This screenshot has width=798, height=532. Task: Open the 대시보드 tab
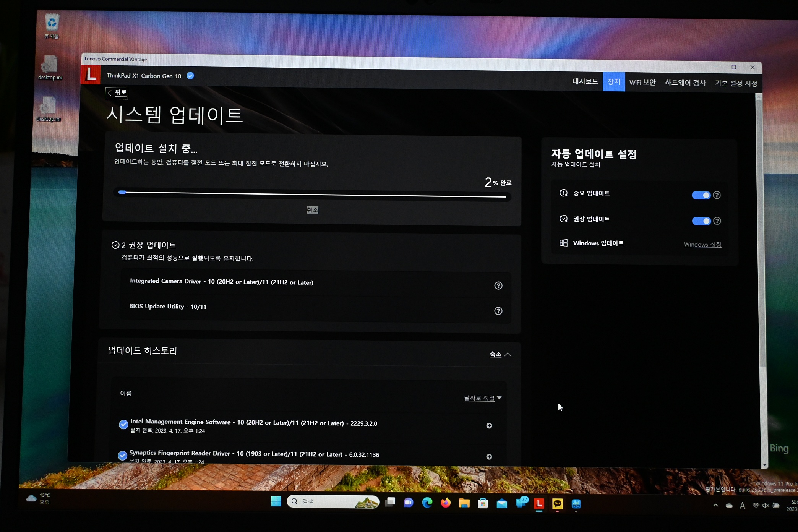(585, 81)
